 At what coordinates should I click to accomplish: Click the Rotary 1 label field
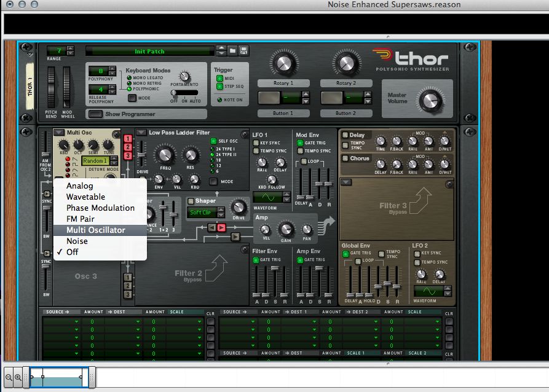tap(283, 83)
